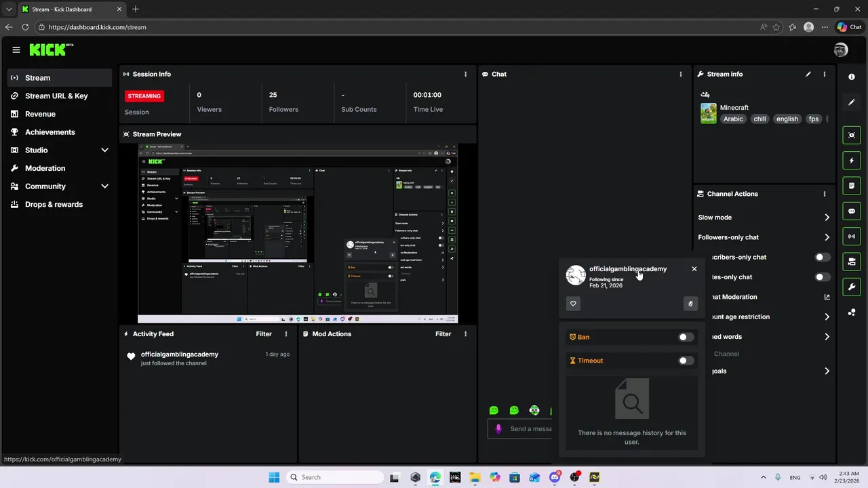Click the info icon in the right sidebar
Screen dimensions: 868x488
(852, 77)
